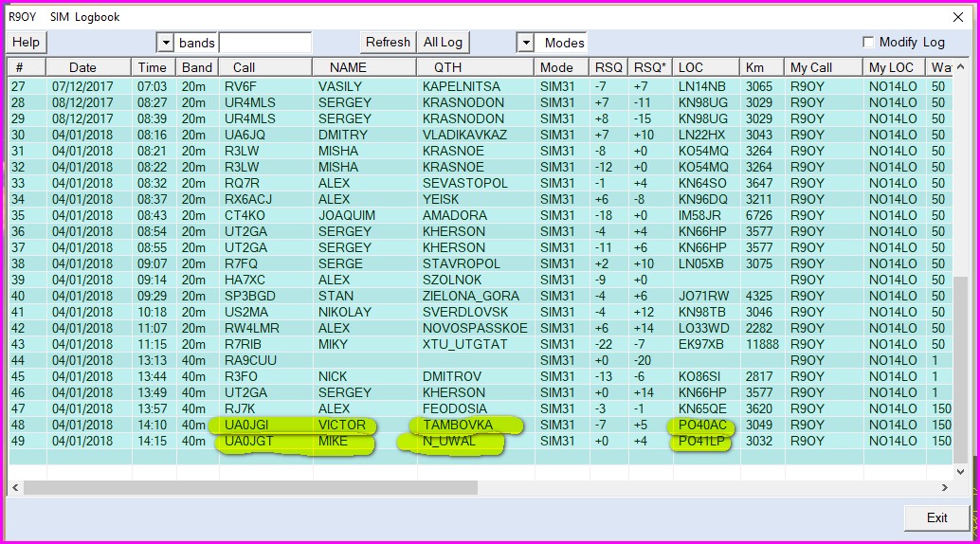
Task: Click the Call column header
Action: 245,67
